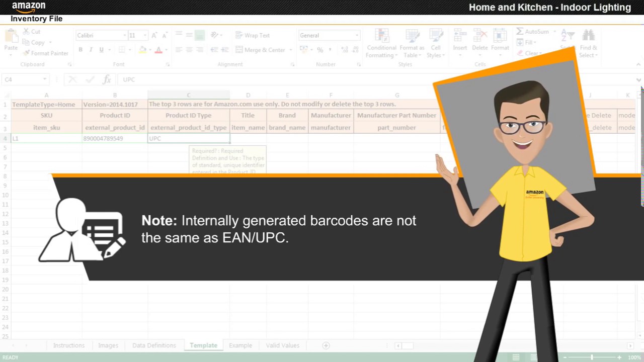
Task: Toggle the highlighted Bottom Align button
Action: [200, 35]
